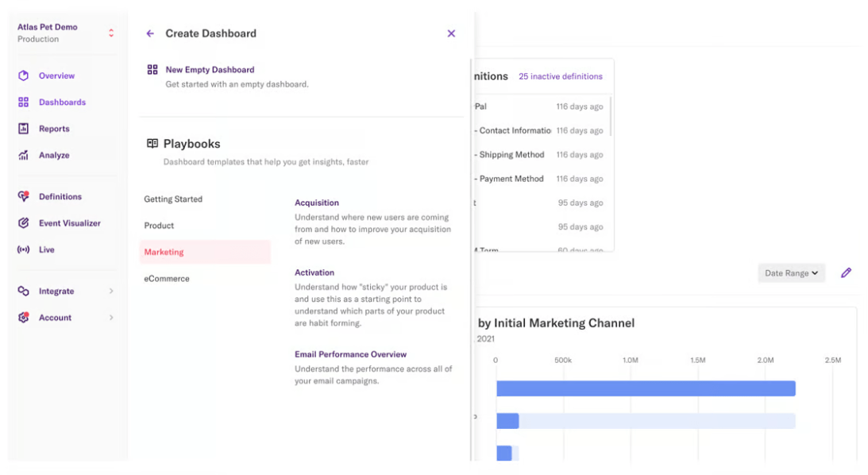Open the Date Range dropdown
Image resolution: width=868 pixels, height=475 pixels.
[x=791, y=273]
